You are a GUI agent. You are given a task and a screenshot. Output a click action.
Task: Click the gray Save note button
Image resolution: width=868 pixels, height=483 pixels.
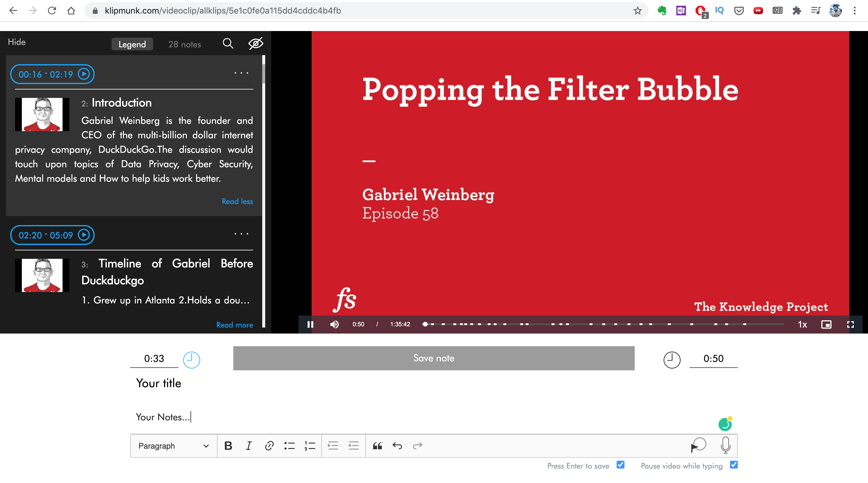pyautogui.click(x=434, y=358)
